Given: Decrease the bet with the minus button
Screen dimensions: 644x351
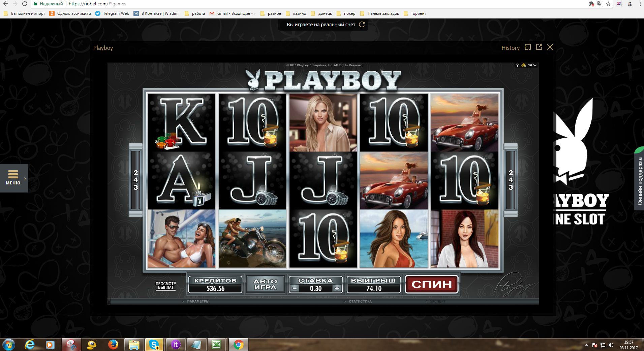Looking at the screenshot, I should [295, 288].
